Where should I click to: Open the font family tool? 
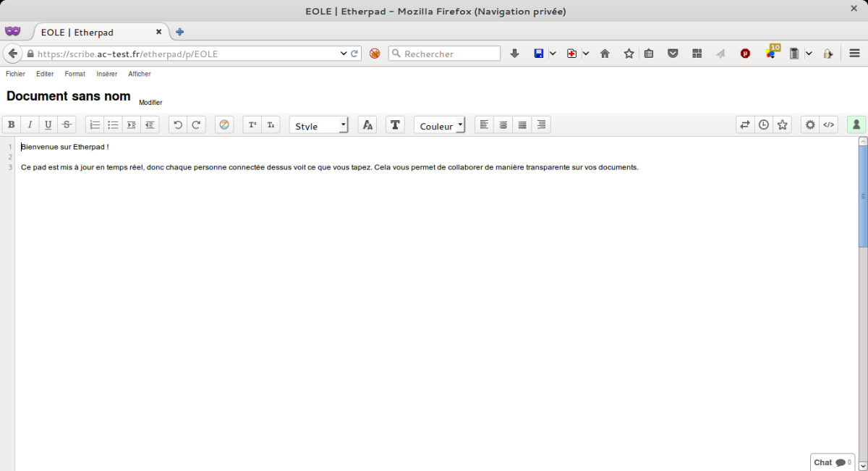pyautogui.click(x=395, y=124)
